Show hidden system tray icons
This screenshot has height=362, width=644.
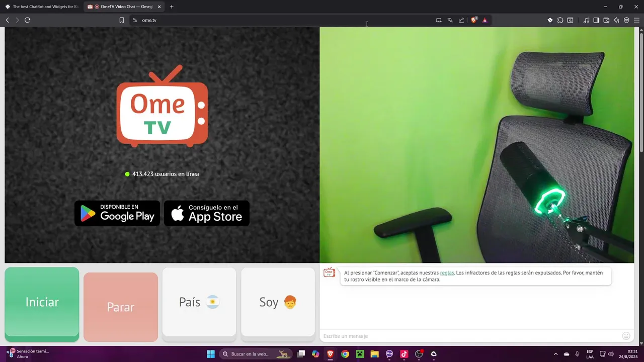pos(555,354)
